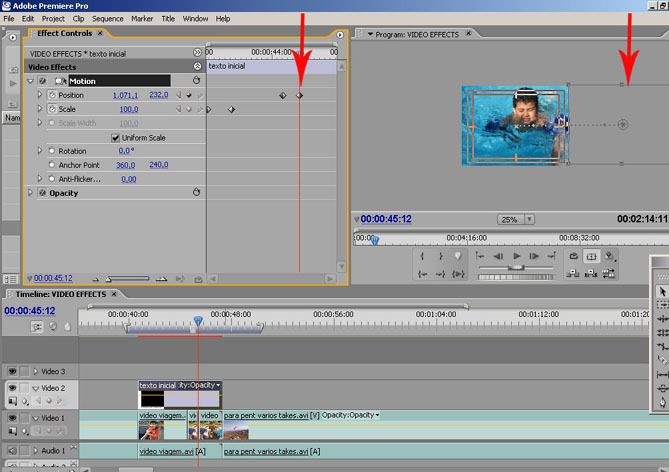Collapse the Motion effect properties
The height and width of the screenshot is (472, 669).
[31, 80]
